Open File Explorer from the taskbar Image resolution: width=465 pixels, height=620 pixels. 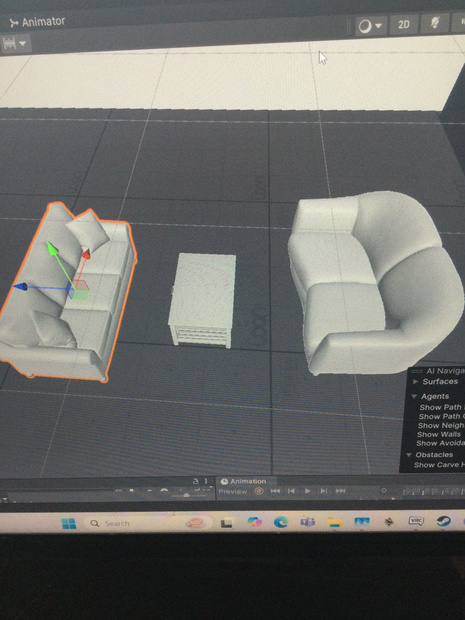click(335, 522)
